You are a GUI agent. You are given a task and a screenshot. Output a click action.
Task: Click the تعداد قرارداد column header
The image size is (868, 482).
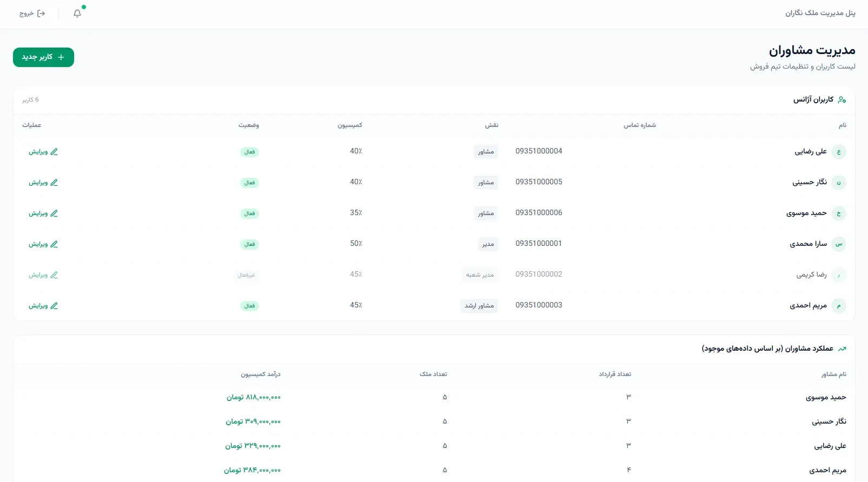[x=615, y=374]
